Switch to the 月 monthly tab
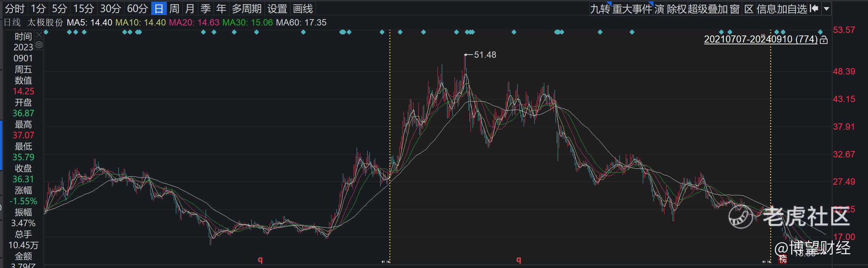868x268 pixels. [190, 9]
